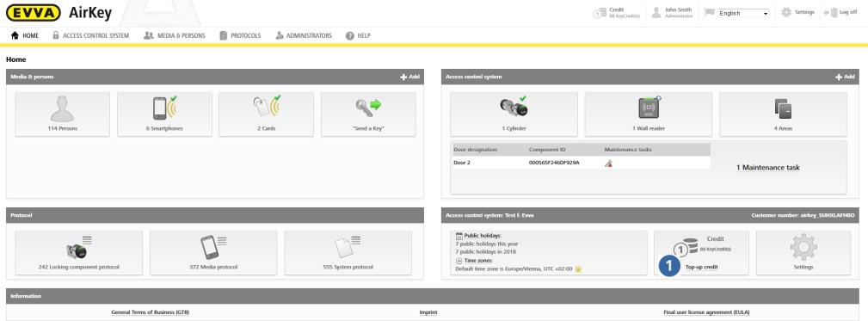Click the EVVA logo
This screenshot has width=868, height=321.
34,12
